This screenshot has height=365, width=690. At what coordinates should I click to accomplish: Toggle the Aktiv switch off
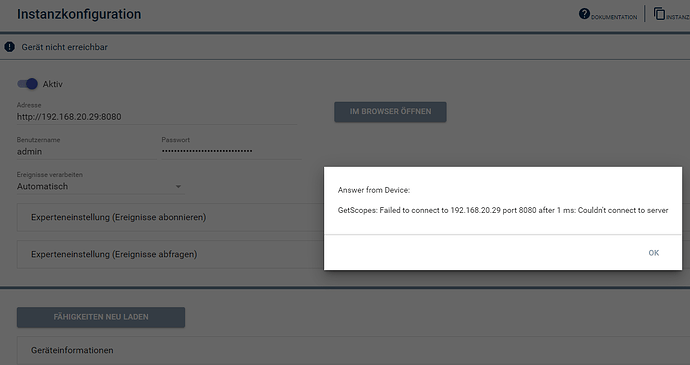[27, 84]
